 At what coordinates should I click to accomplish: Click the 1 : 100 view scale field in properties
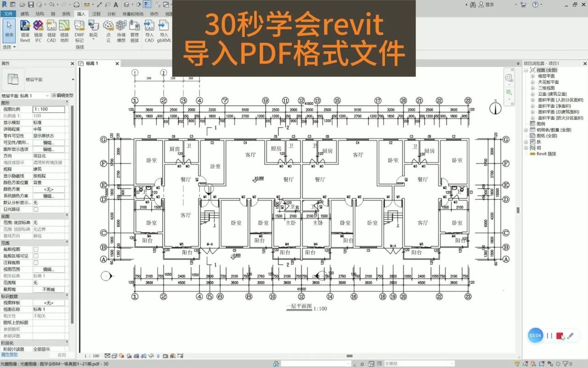[x=48, y=109]
